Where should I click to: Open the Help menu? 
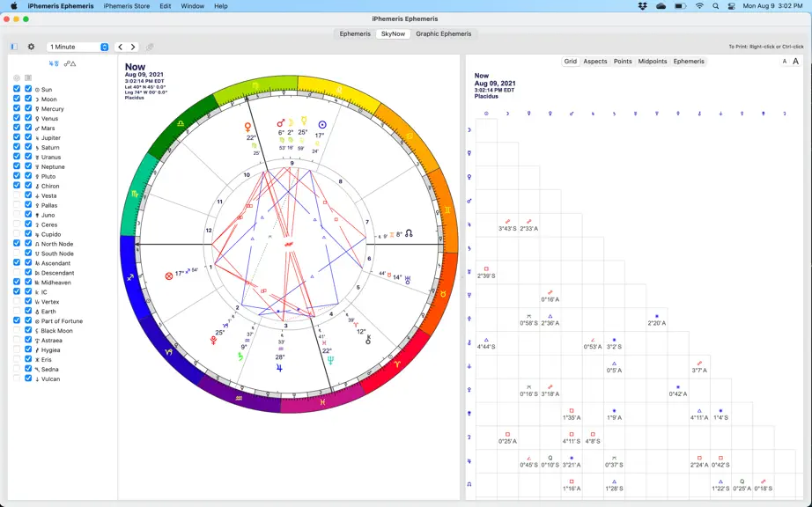pyautogui.click(x=220, y=6)
